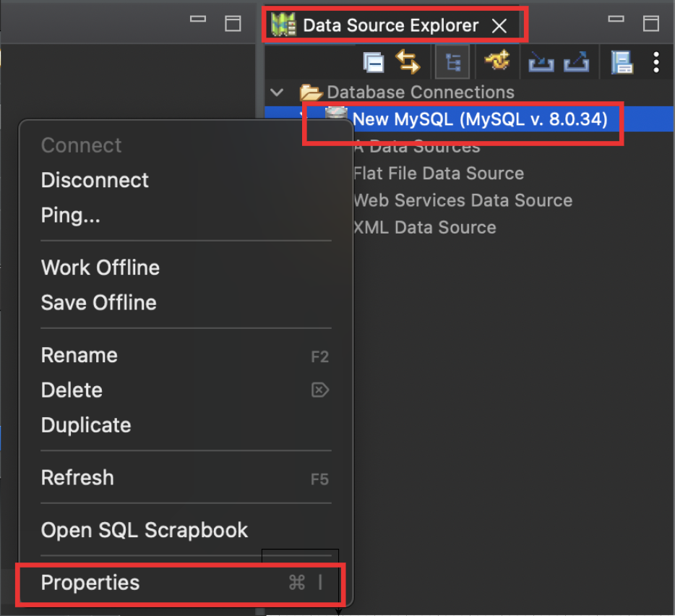Minimize the Data Source Explorer view
The image size is (675, 616).
pyautogui.click(x=616, y=19)
